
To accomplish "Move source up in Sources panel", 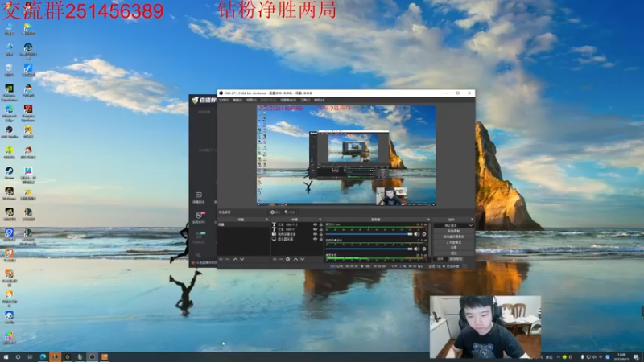I will (295, 259).
